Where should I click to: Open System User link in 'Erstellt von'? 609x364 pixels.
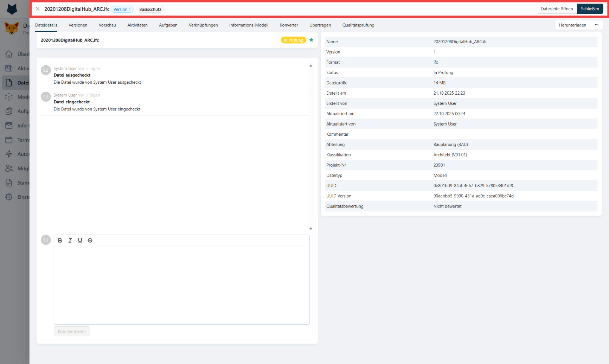point(445,103)
